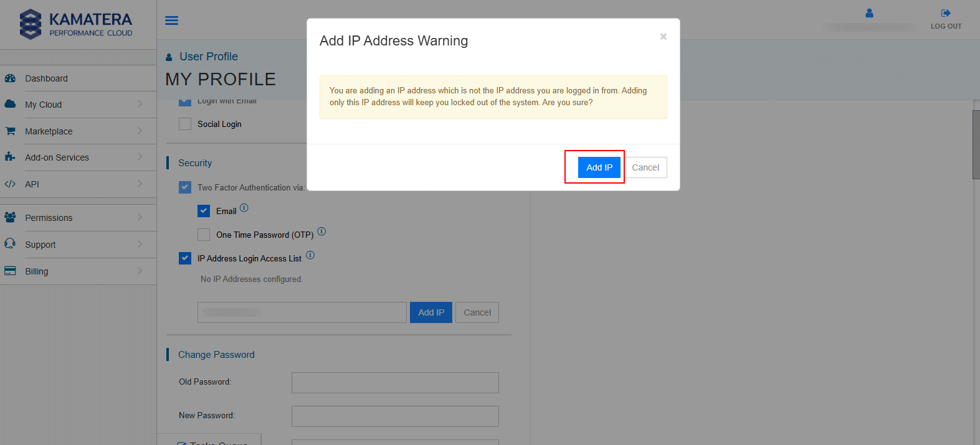Expand the Billing chevron arrow

(x=140, y=271)
